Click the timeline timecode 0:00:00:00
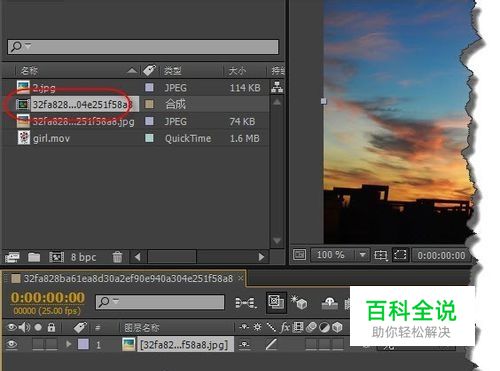 (48, 297)
